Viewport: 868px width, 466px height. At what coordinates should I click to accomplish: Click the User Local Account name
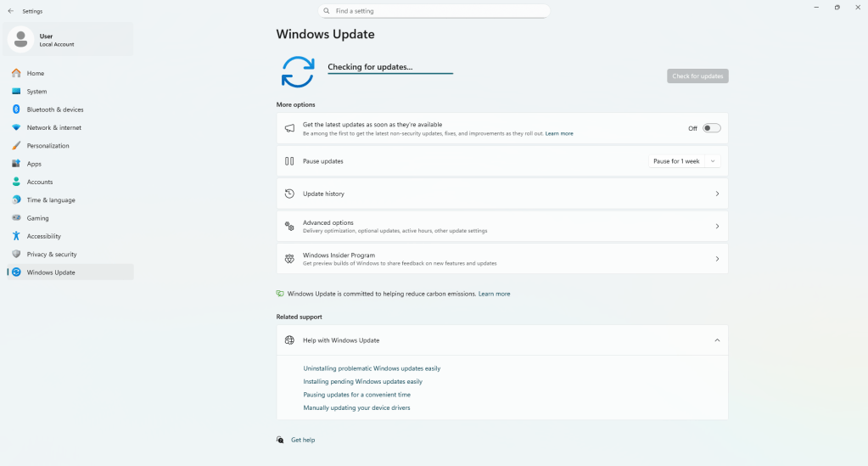57,40
